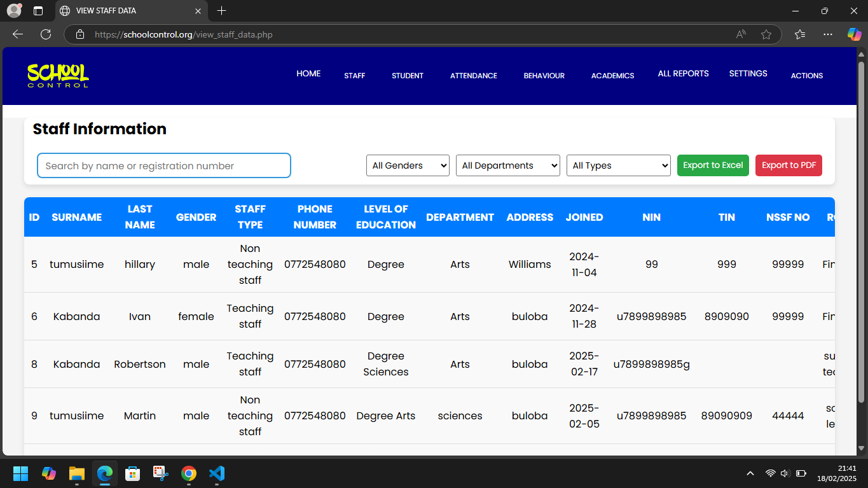Click Export to Excel button

tap(713, 165)
